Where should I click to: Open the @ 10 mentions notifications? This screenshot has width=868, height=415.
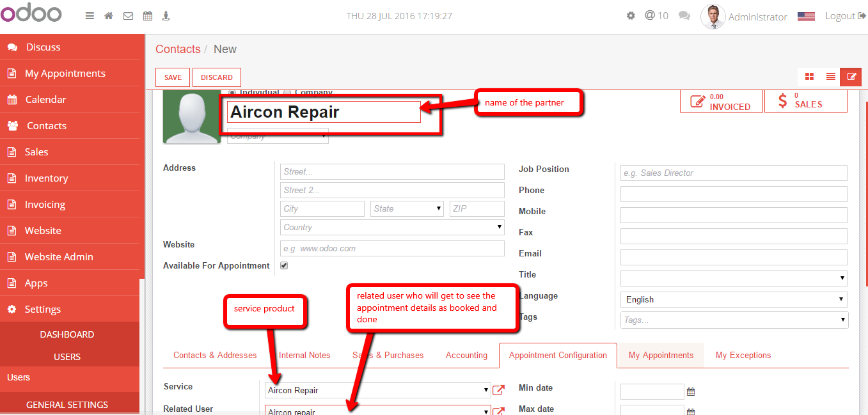656,15
